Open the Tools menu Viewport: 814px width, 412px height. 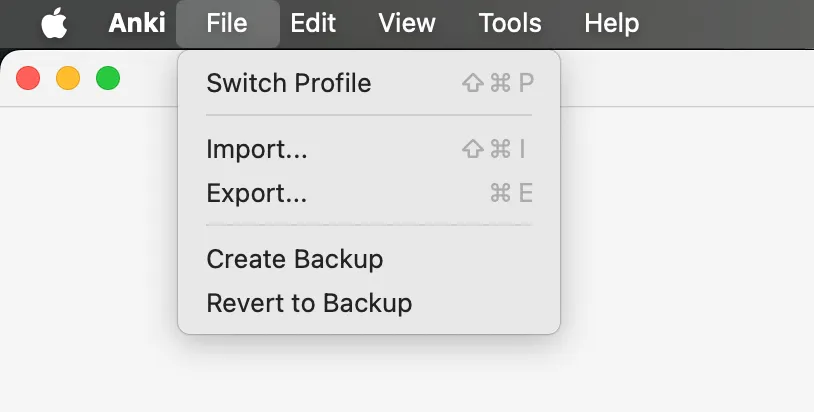click(510, 23)
